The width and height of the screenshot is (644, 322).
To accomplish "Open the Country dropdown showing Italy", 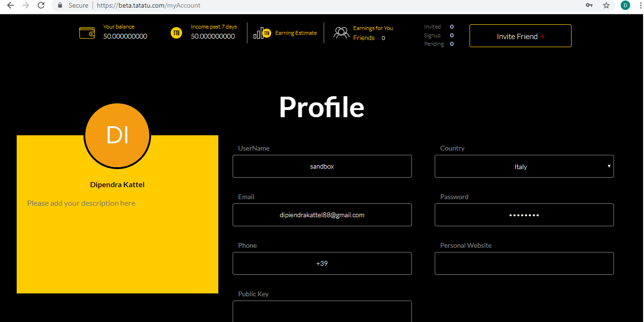I will tap(524, 166).
